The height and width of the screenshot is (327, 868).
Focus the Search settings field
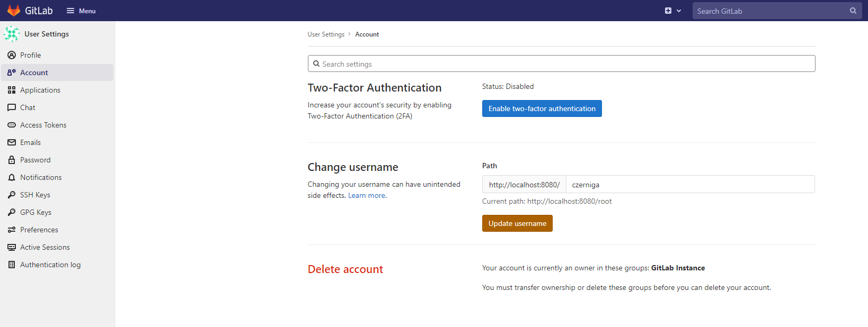[x=561, y=63]
